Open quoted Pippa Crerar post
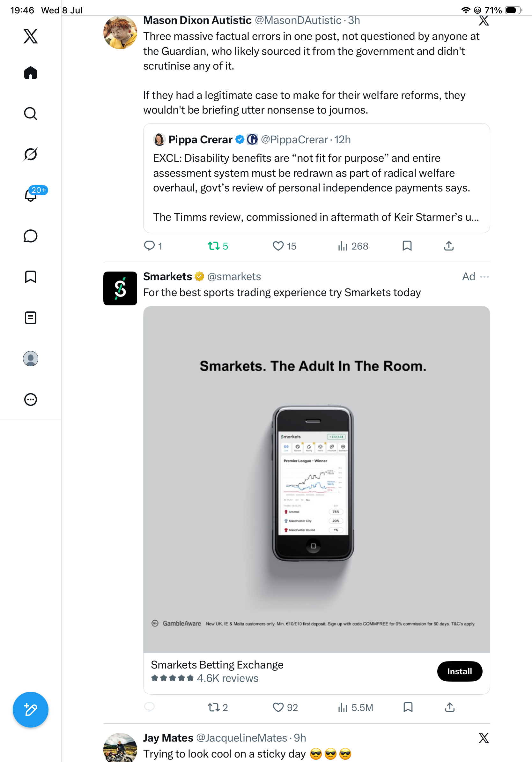This screenshot has width=532, height=762. 316,178
